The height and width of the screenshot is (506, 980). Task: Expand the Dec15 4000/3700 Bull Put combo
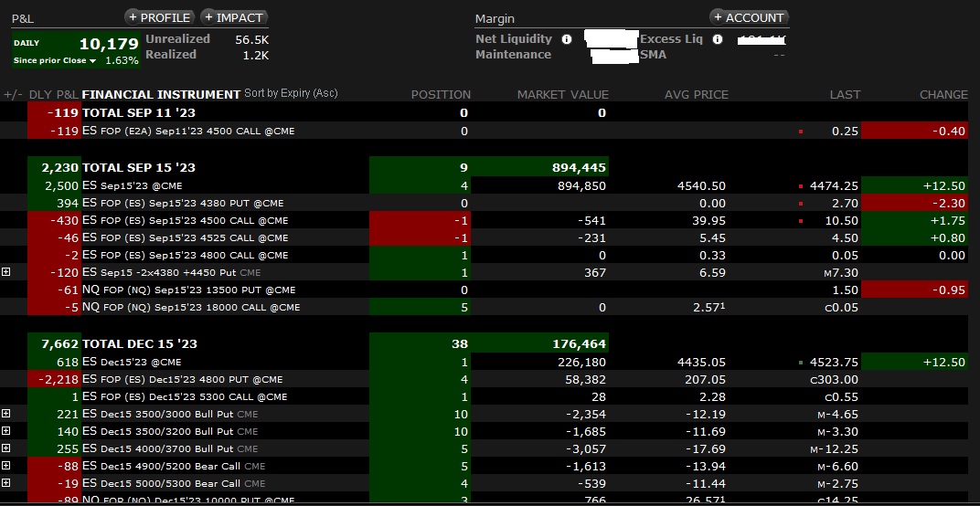(6, 448)
